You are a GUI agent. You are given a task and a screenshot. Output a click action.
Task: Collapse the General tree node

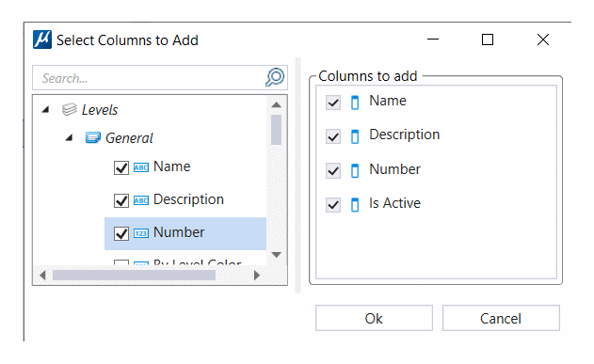69,137
